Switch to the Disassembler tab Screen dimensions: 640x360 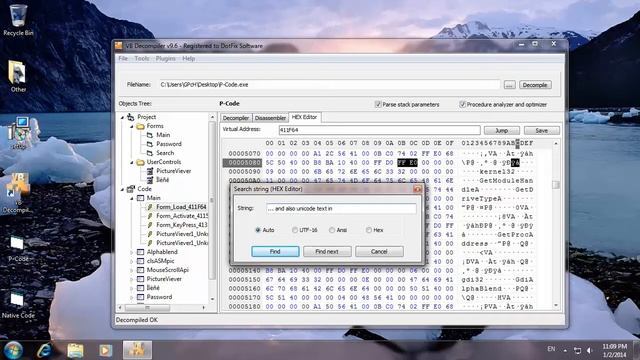pyautogui.click(x=270, y=118)
